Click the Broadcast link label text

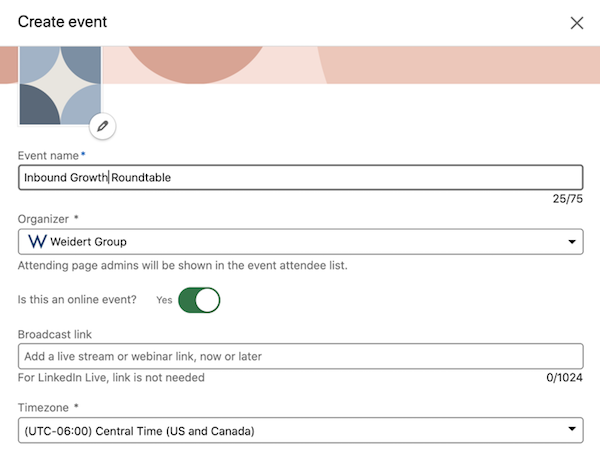click(x=55, y=335)
